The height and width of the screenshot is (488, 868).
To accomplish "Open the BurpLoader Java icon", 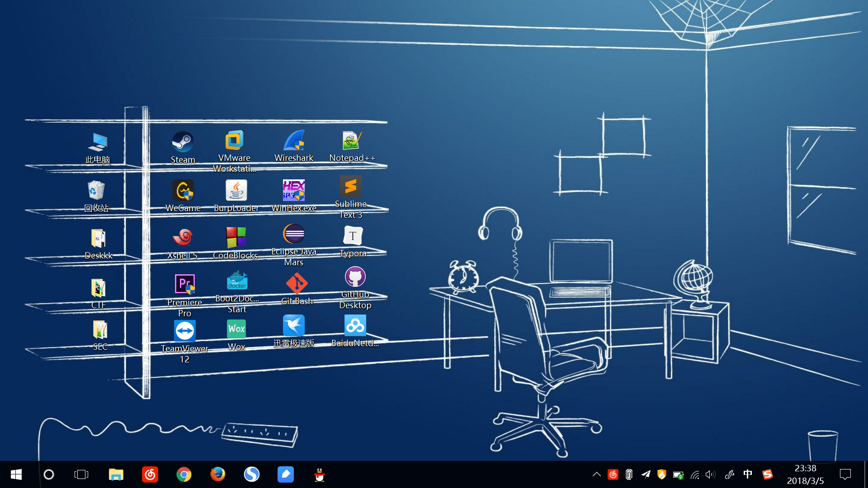I will 236,196.
